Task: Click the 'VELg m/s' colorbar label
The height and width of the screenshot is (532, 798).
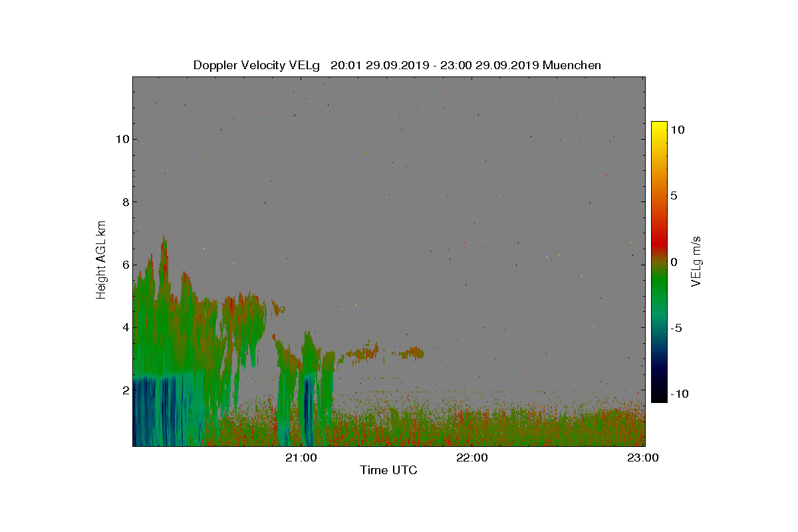Action: [x=696, y=261]
